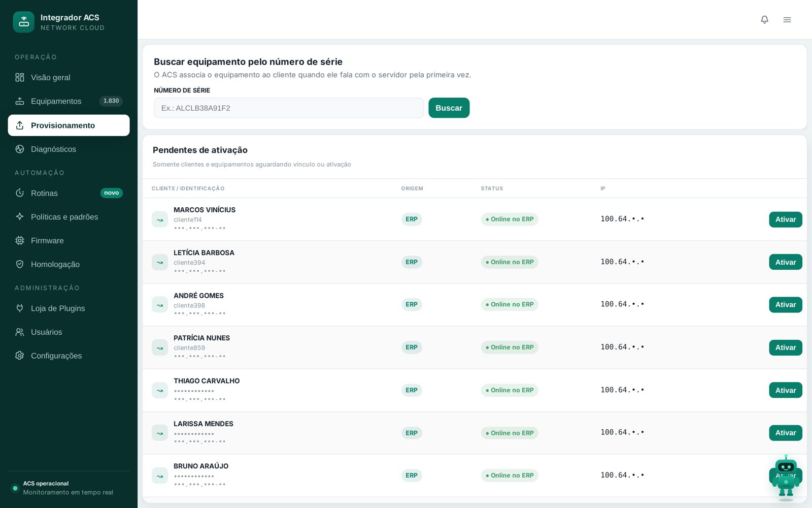Click the row icon beside MARCOS VINÍCIUS
Image resolution: width=812 pixels, height=508 pixels.
click(160, 219)
